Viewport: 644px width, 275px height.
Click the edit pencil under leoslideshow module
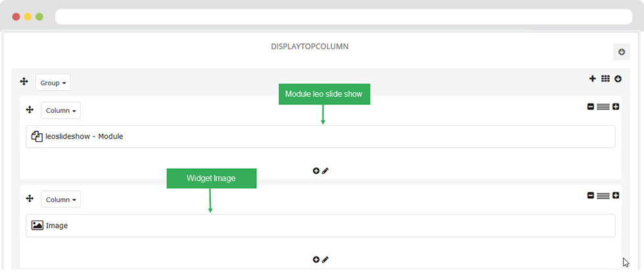click(325, 171)
